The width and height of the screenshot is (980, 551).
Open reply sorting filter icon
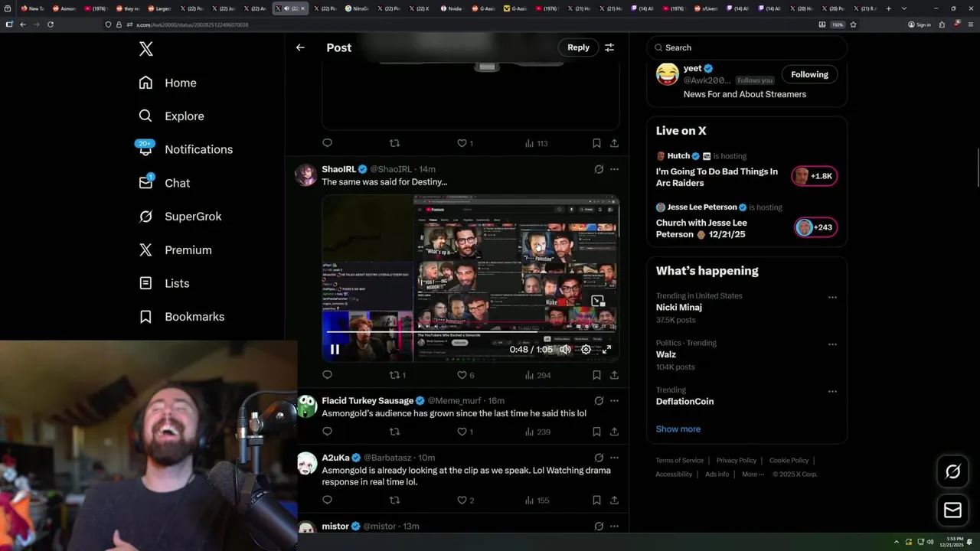click(x=609, y=47)
